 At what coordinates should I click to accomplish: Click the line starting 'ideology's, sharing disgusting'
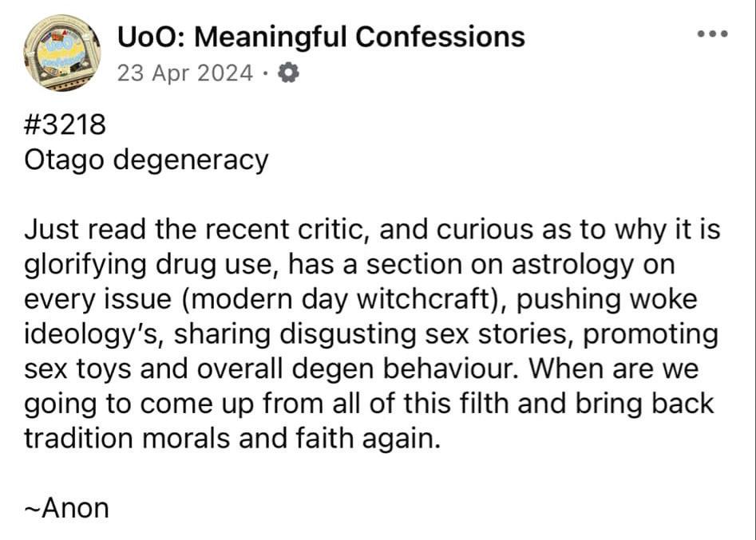pyautogui.click(x=370, y=335)
